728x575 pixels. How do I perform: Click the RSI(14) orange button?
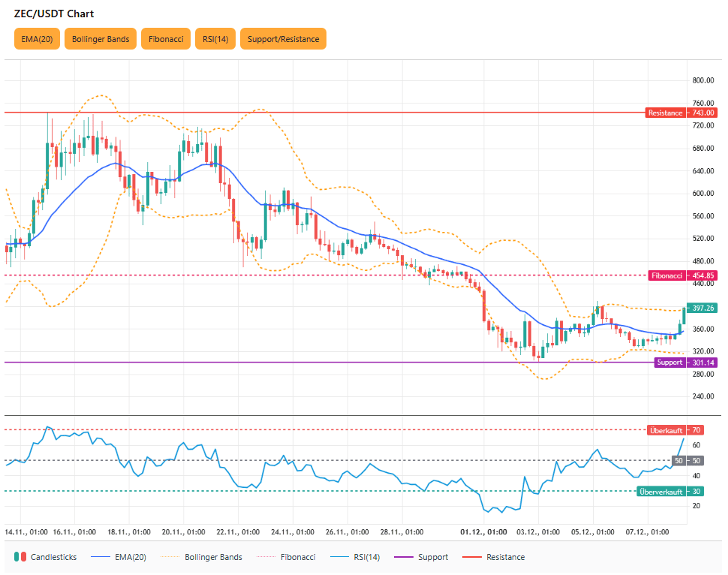tap(215, 39)
